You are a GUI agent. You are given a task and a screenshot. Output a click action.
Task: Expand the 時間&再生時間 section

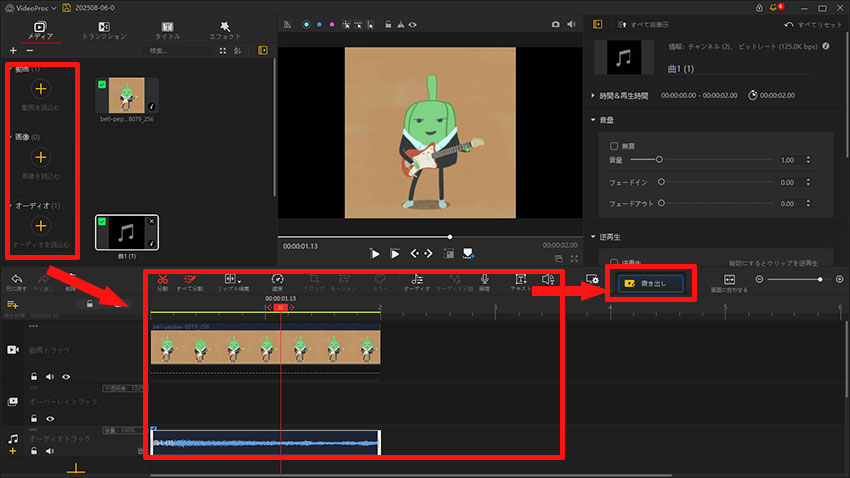593,95
